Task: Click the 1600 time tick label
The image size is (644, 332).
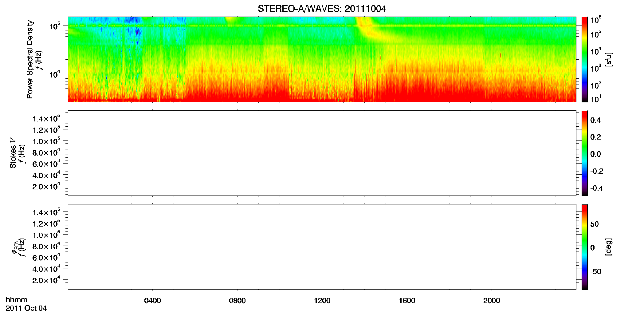Action: tap(407, 301)
